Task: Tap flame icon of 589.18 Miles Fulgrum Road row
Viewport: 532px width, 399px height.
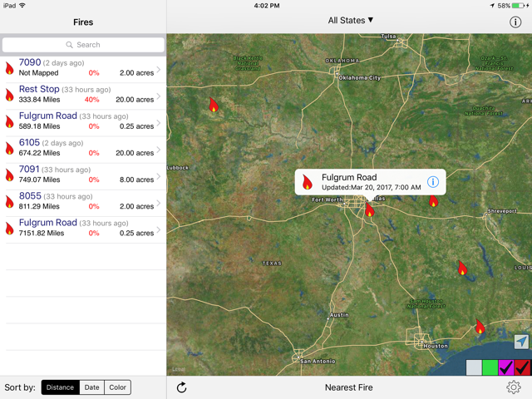Action: [9, 121]
